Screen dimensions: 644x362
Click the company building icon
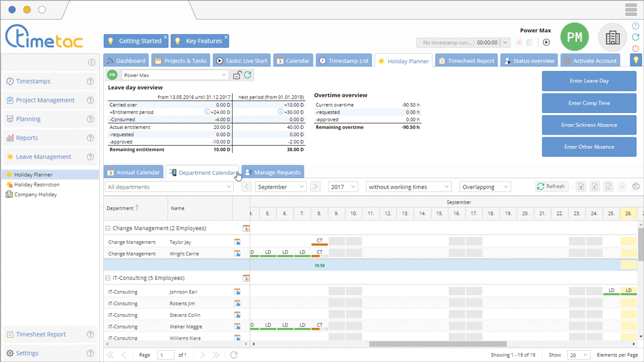pos(612,37)
